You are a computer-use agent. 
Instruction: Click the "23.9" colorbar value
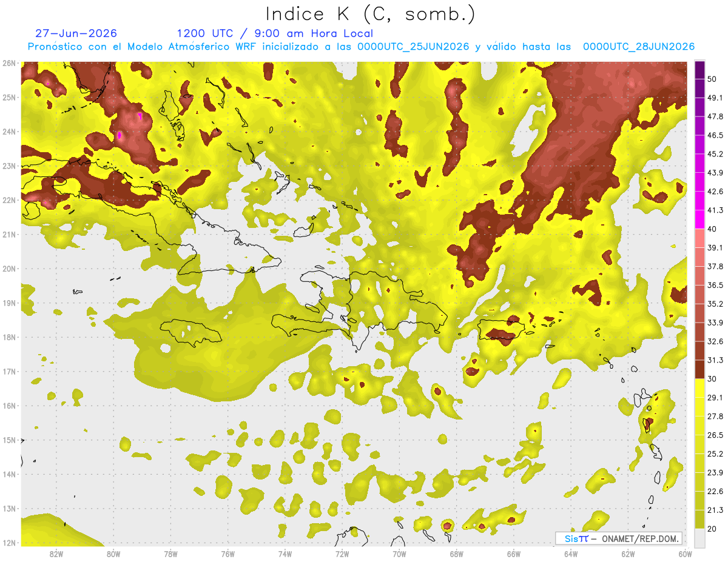(715, 472)
